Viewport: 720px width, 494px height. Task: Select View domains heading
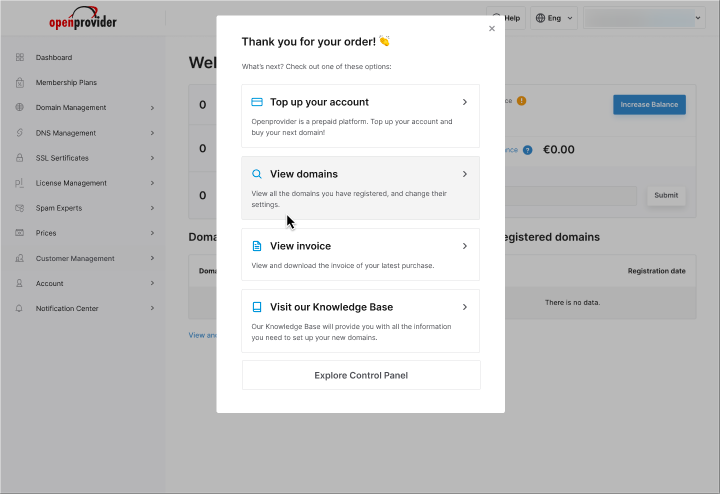click(304, 174)
